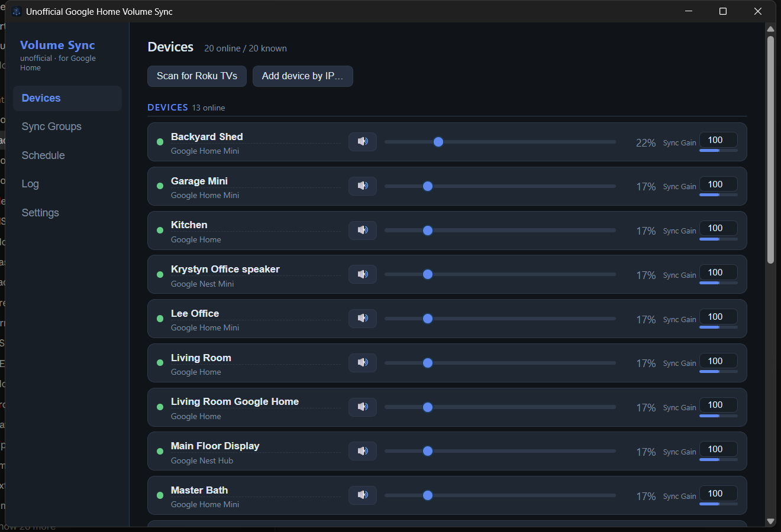Mute Living Room Google Home speaker
The height and width of the screenshot is (532, 781).
[x=363, y=407]
